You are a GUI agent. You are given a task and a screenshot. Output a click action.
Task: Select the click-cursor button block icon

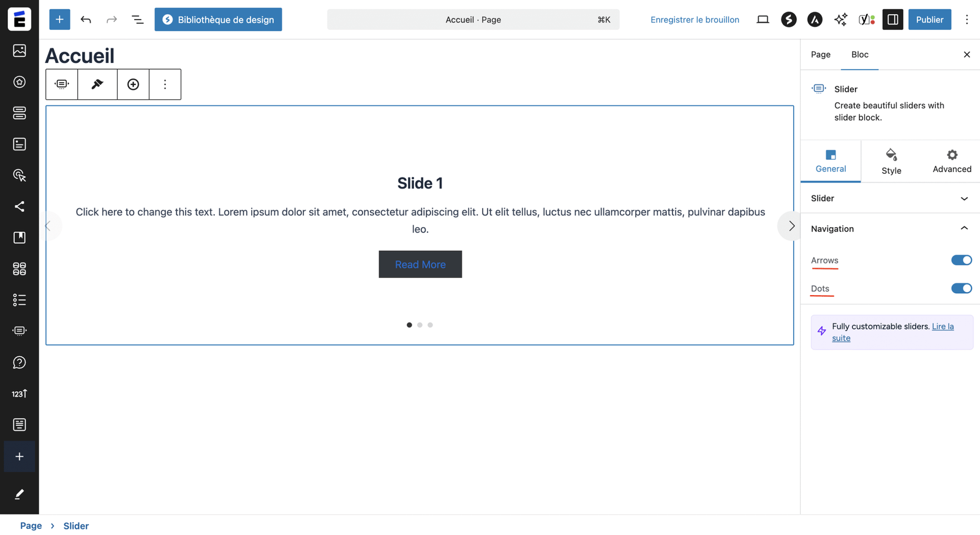click(20, 176)
